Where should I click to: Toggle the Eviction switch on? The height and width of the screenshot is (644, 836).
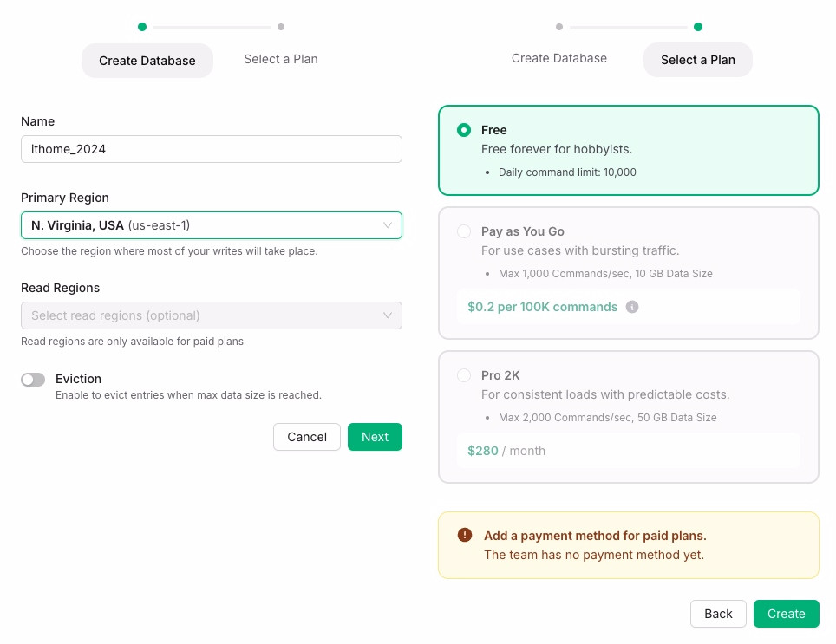click(x=33, y=380)
